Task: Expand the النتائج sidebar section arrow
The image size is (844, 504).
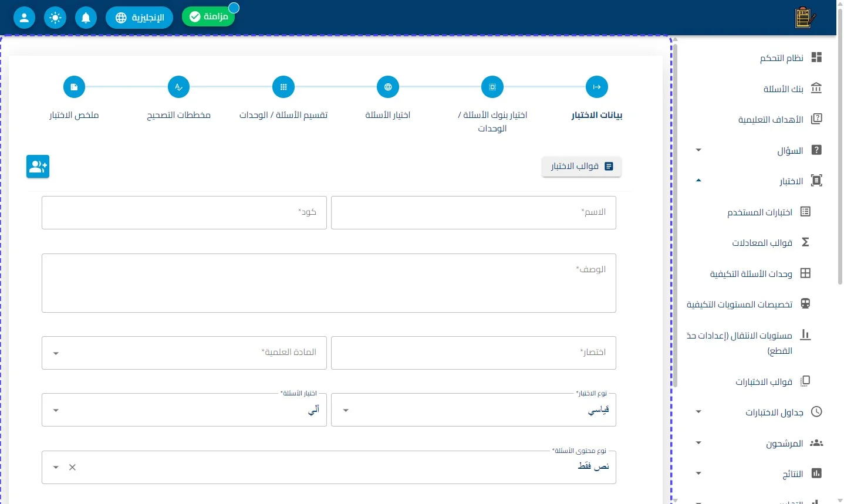Action: pyautogui.click(x=698, y=473)
